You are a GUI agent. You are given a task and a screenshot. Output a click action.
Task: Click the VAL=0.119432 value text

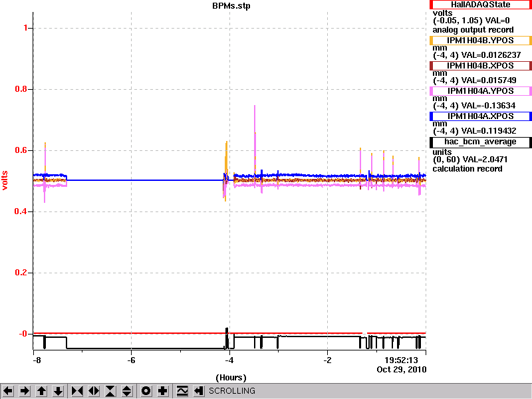pyautogui.click(x=489, y=131)
